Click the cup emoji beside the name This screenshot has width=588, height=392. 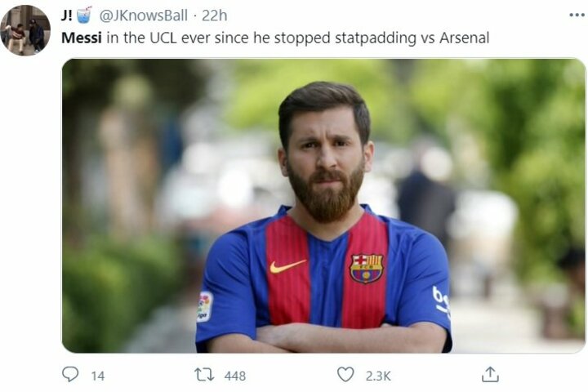coord(84,16)
